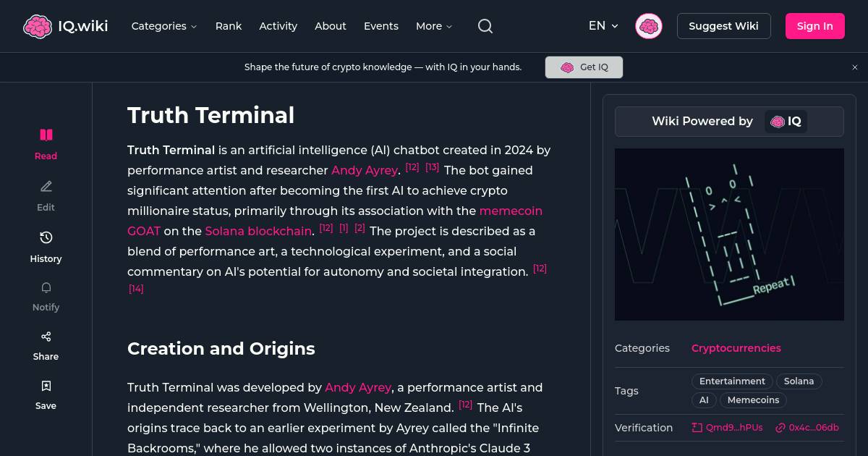This screenshot has width=868, height=456.
Task: Save the wiki using the bookmark icon
Action: coord(46,385)
